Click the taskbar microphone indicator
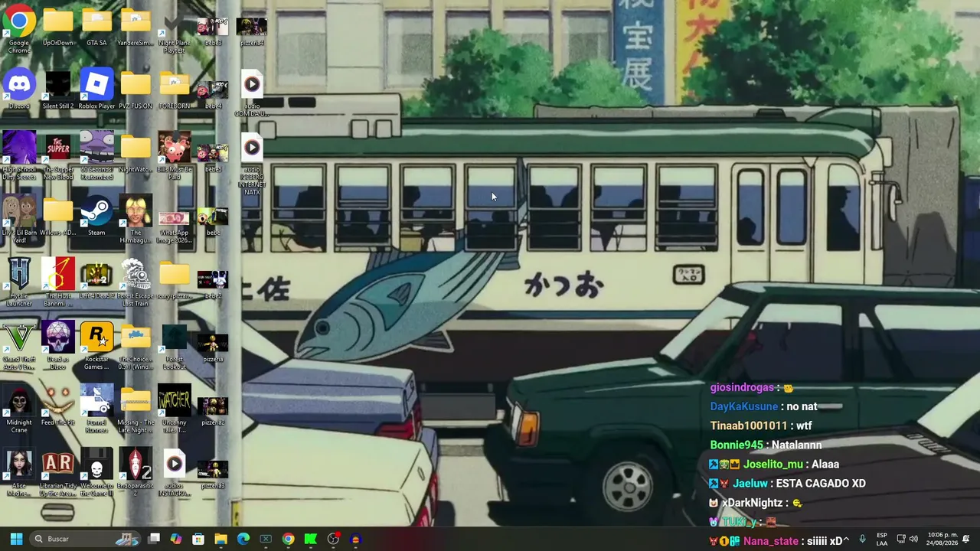 click(x=862, y=540)
